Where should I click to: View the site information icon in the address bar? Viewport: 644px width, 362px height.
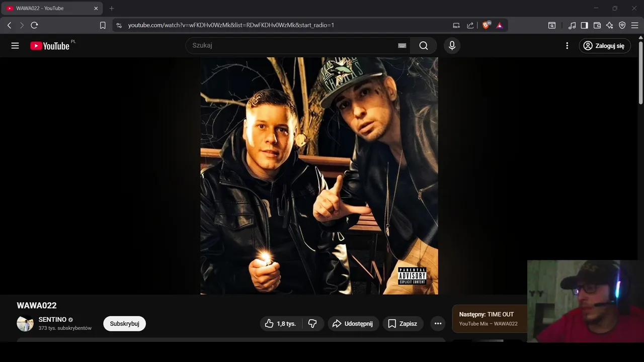click(x=119, y=25)
